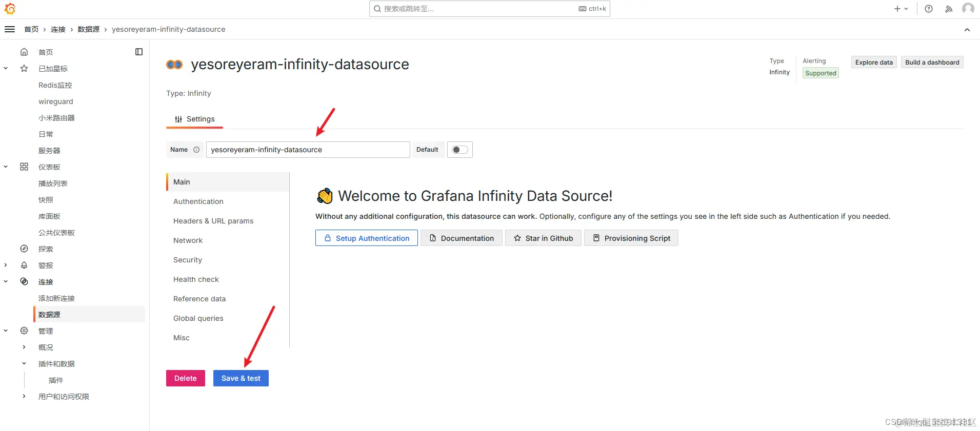Image resolution: width=980 pixels, height=431 pixels.
Task: Expand the 概况 submenu chevron
Action: point(24,347)
